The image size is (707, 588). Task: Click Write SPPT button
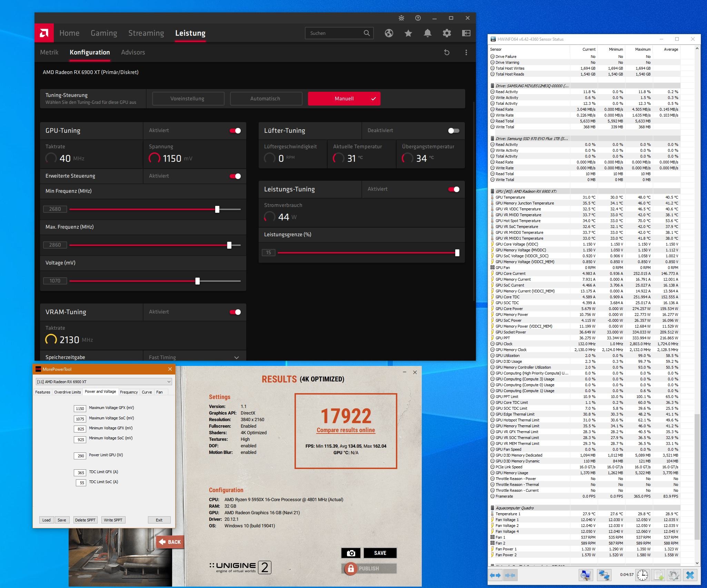coord(113,520)
